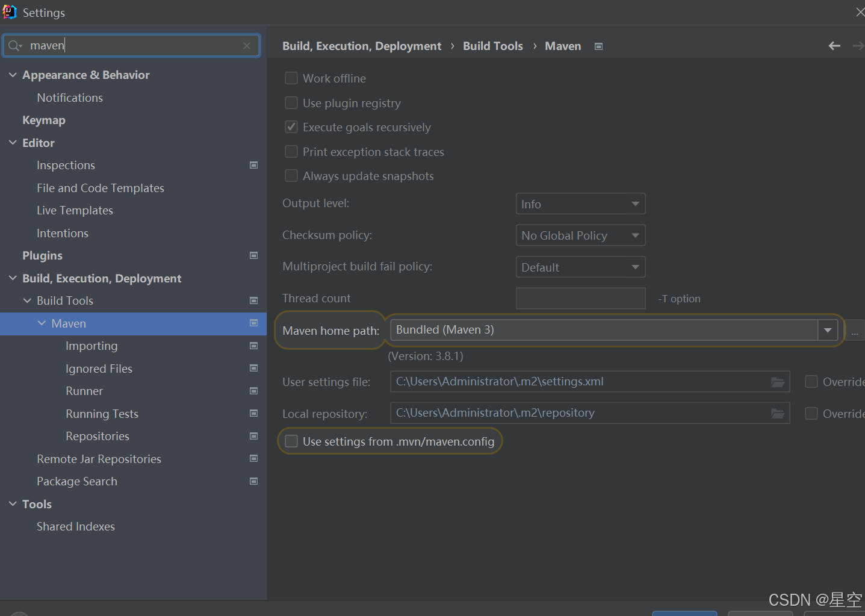
Task: Click the Build, Execution, Deployment breadcrumb
Action: 362,46
